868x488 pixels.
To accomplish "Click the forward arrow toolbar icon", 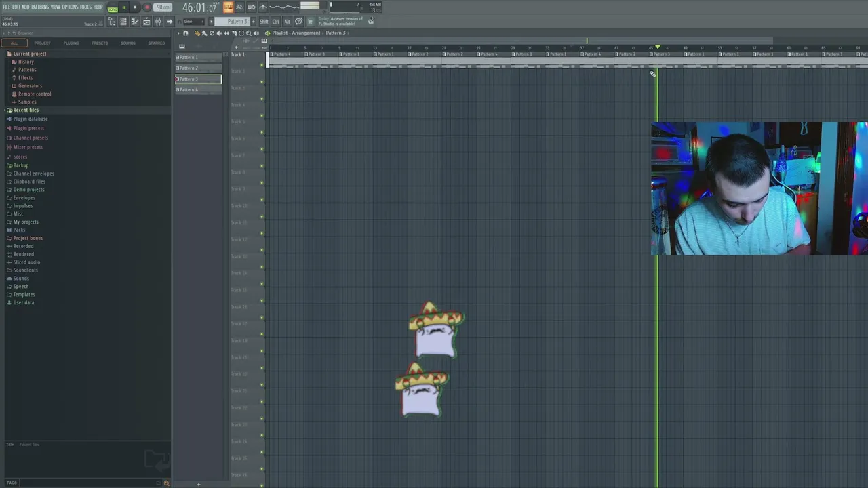I will coord(170,22).
